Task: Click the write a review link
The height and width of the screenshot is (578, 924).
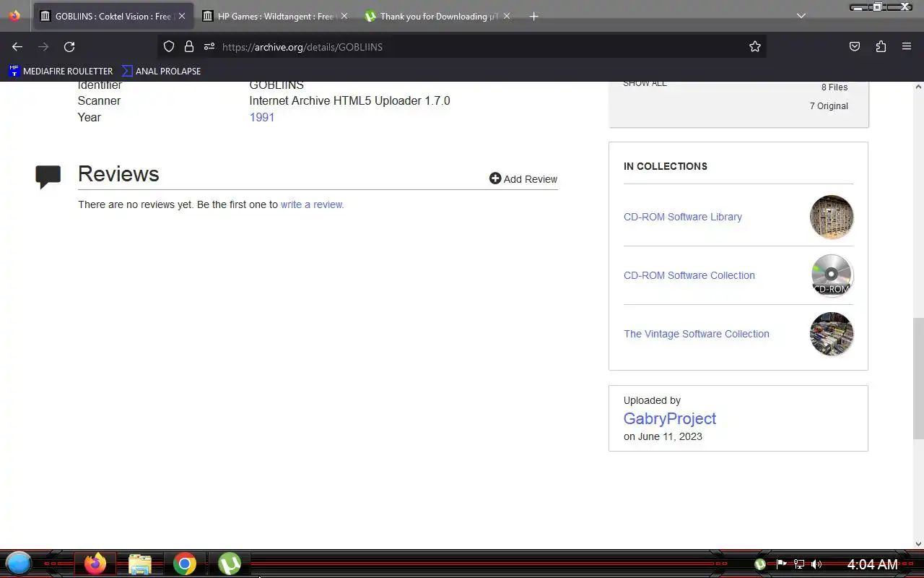Action: [x=312, y=204]
